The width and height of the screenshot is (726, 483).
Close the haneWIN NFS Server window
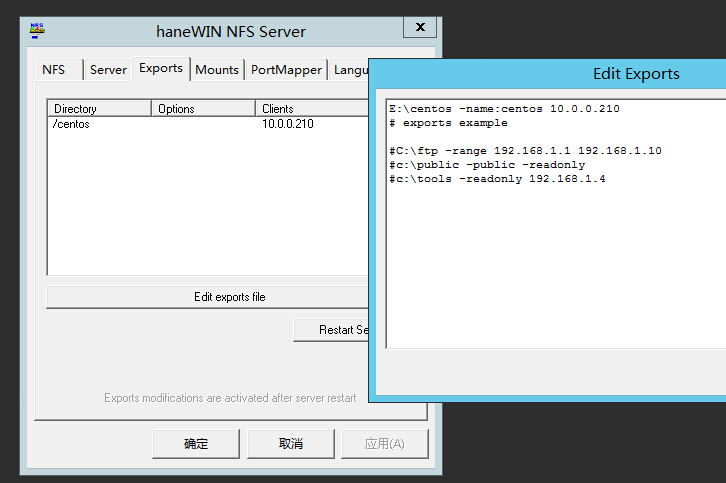(419, 28)
